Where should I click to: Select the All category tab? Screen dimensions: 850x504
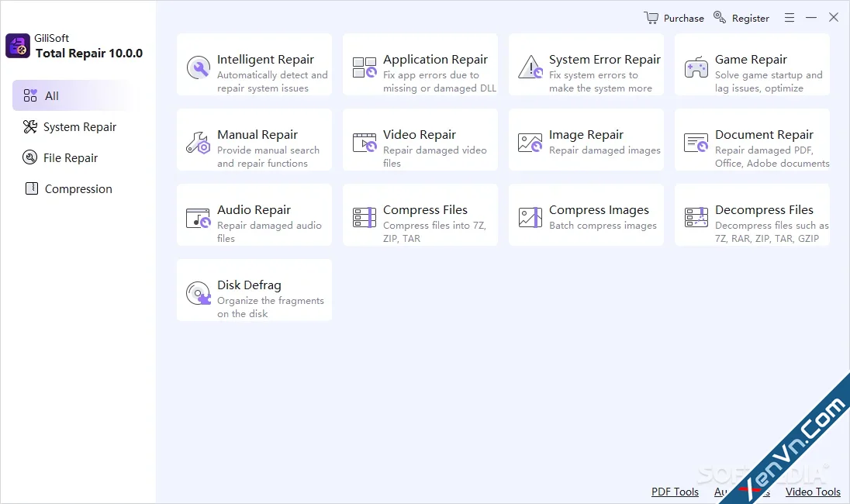(x=72, y=95)
